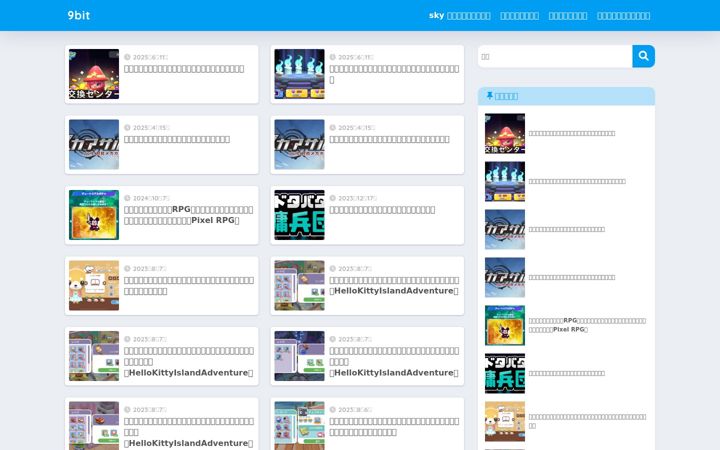Image resolution: width=720 pixels, height=450 pixels.
Task: Click the clock icon beside the 2023 August 6 date
Action: (x=332, y=409)
